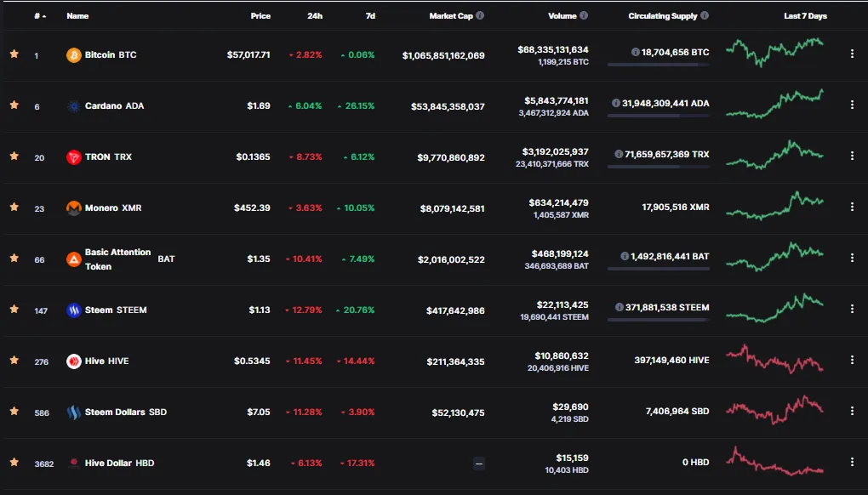Click info icon beside 1,492,816,441 BAT supply
This screenshot has width=868, height=495.
click(625, 256)
